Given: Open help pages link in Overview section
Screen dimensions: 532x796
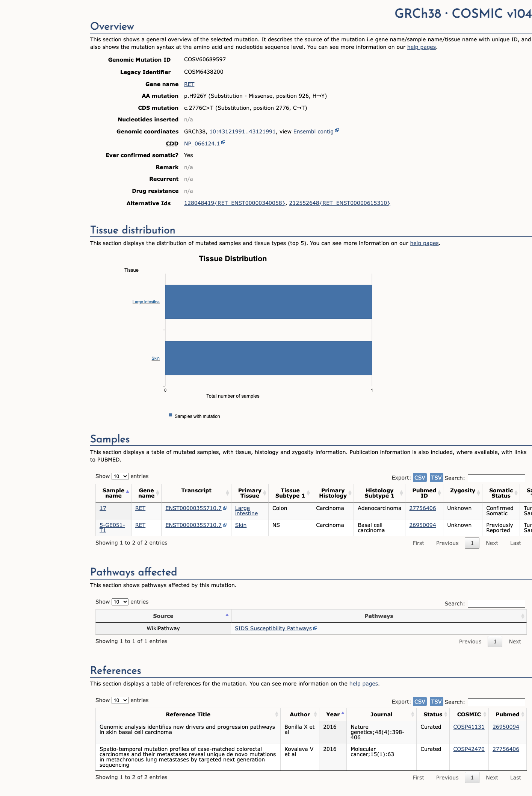Looking at the screenshot, I should [422, 47].
